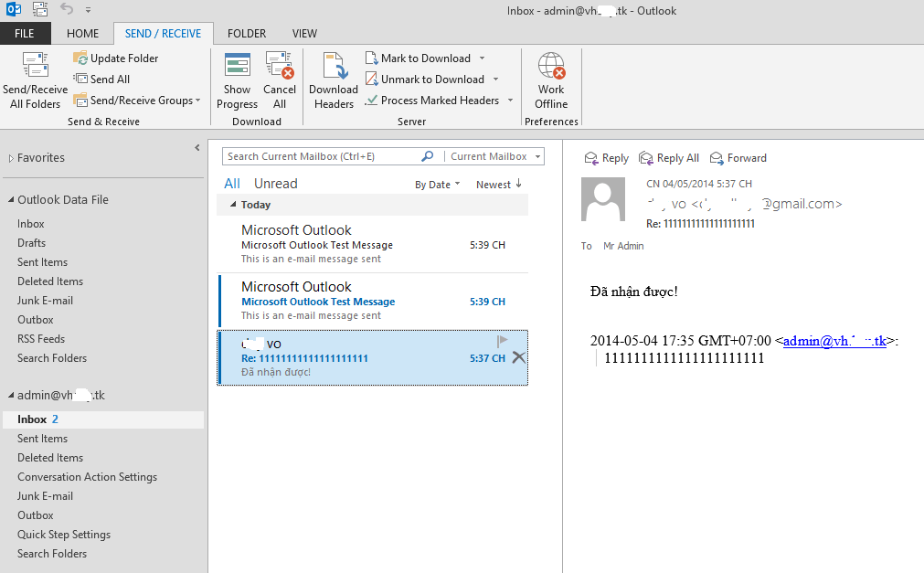Switch to the HOME ribbon tab

82,34
